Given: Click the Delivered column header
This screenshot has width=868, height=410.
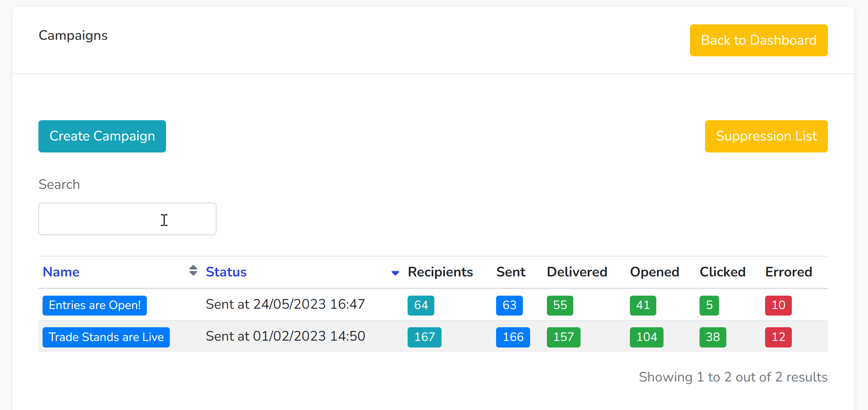Looking at the screenshot, I should click(577, 272).
